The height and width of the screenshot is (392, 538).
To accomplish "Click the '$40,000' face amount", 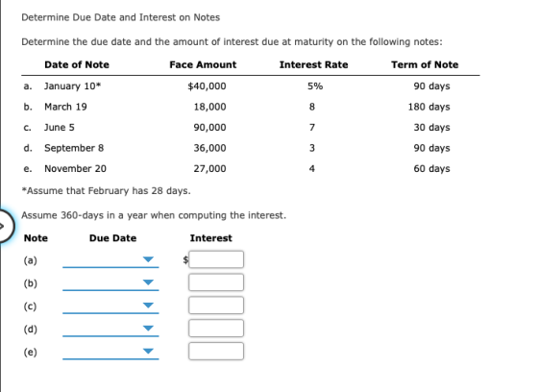I will coord(207,86).
